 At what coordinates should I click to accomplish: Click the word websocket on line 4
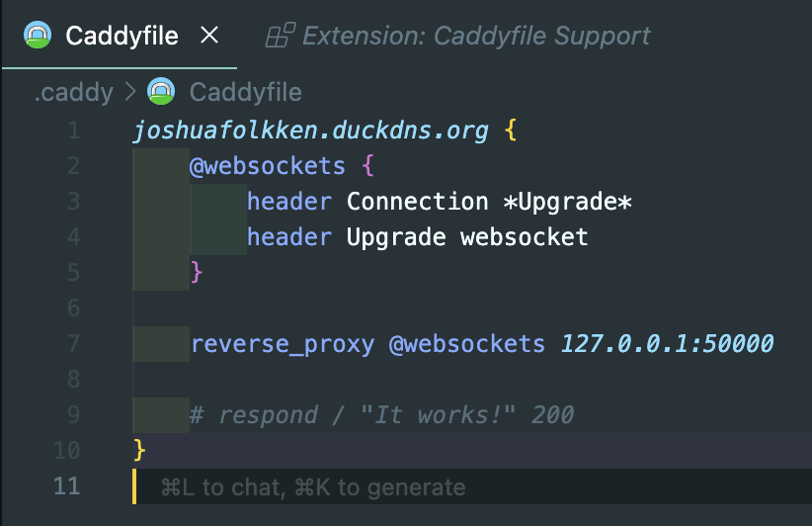pyautogui.click(x=524, y=237)
